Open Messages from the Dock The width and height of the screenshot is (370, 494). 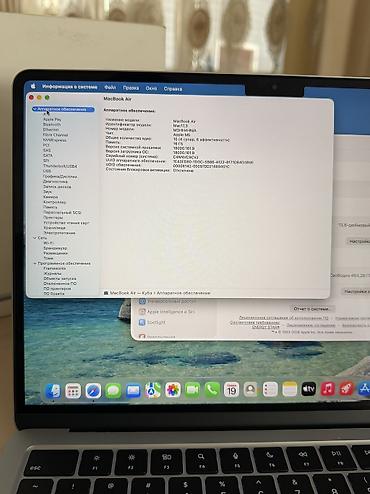pos(113,391)
